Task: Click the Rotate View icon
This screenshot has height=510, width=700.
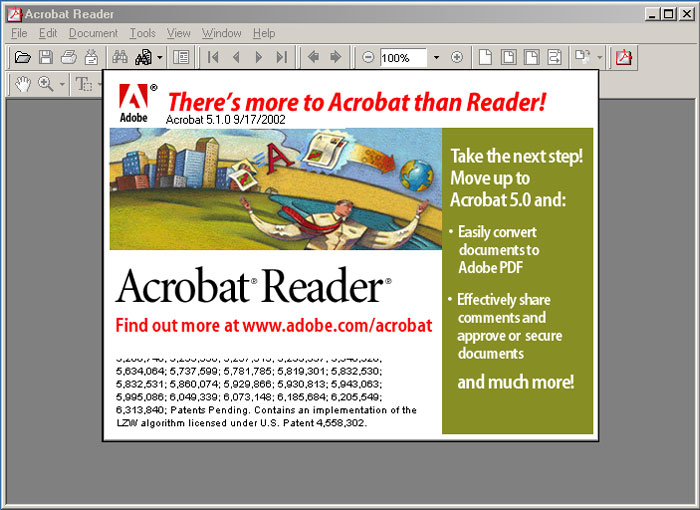Action: [x=583, y=57]
